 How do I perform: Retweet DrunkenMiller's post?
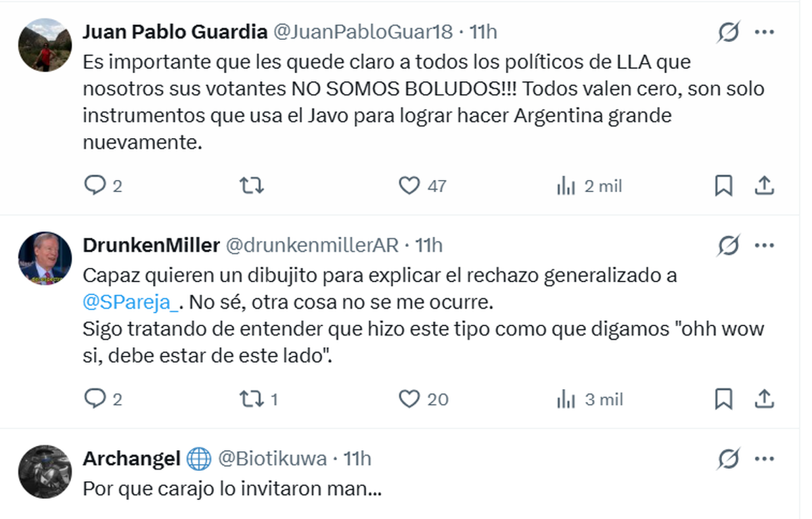(x=252, y=399)
